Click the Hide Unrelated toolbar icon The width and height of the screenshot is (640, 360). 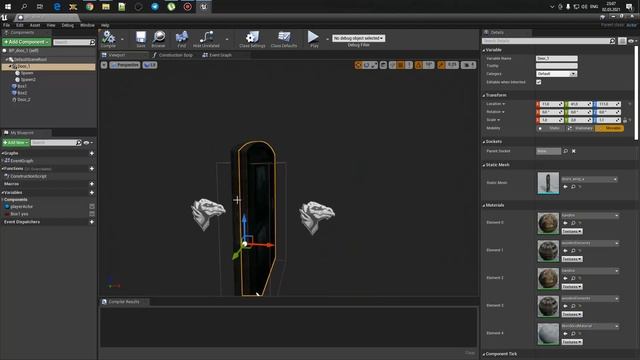[206, 38]
